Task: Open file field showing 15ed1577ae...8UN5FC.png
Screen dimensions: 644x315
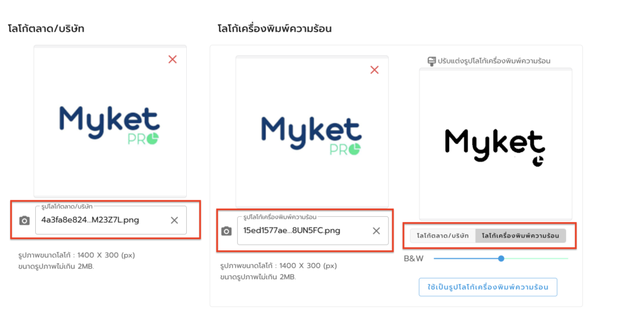Action: click(313, 231)
